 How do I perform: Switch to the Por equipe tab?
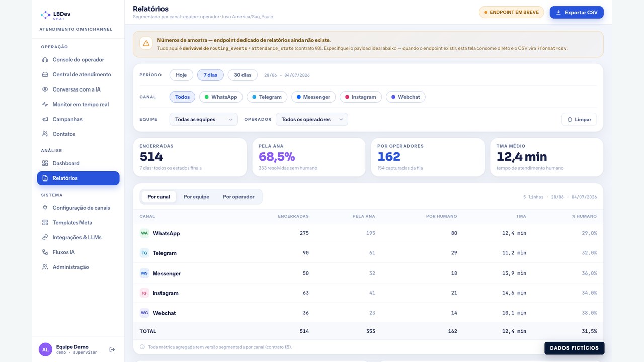coord(196,197)
